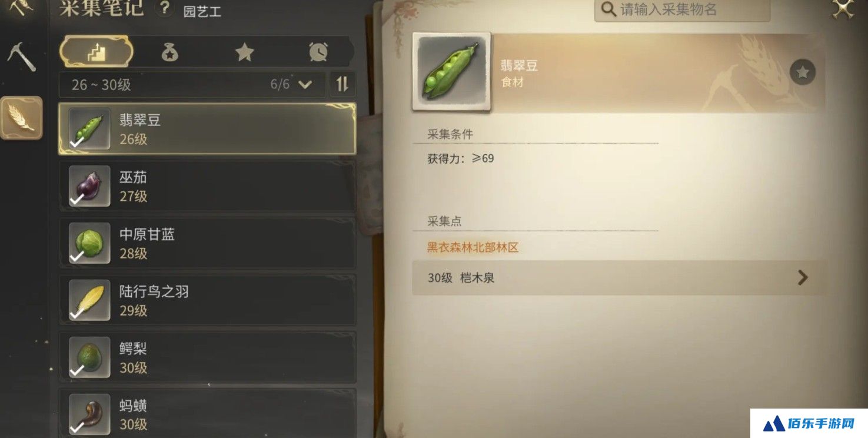Select the 蚂蟥 leech entry
The height and width of the screenshot is (438, 868).
coord(207,413)
